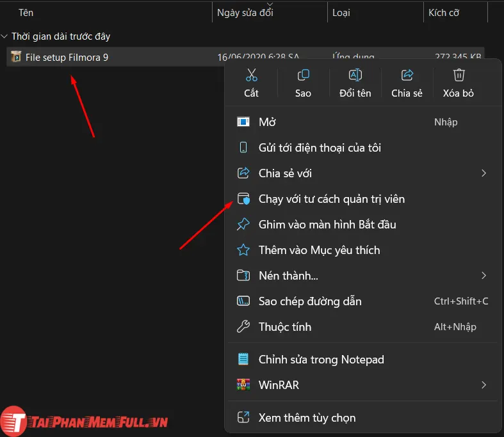504x437 pixels.
Task: Open the Chia sẻ với menu entry
Action: click(362, 173)
